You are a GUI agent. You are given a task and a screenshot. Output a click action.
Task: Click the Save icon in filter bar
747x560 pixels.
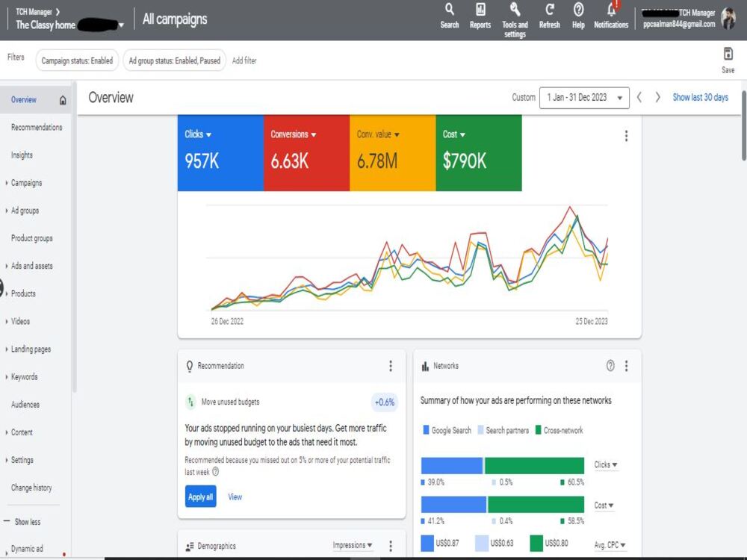pyautogui.click(x=728, y=60)
